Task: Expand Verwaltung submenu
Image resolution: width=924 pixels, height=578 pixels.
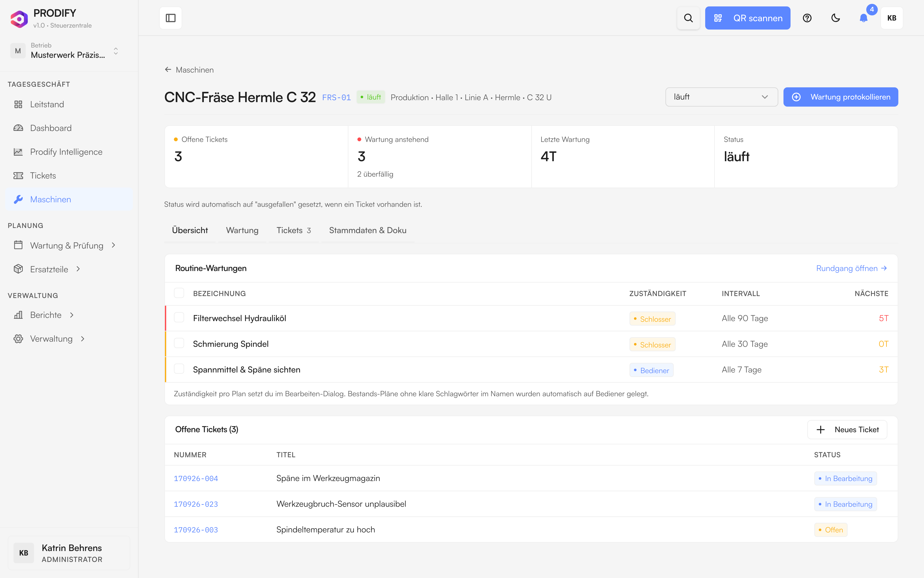Action: click(69, 339)
